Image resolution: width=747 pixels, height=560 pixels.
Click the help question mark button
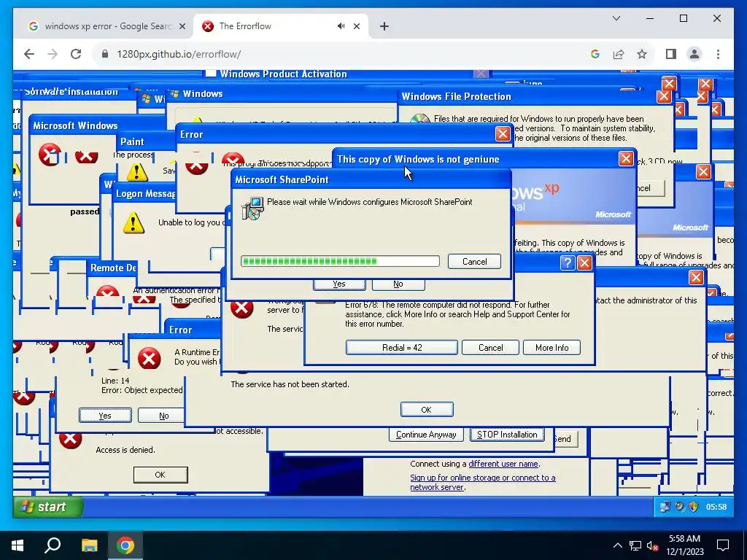pos(567,262)
